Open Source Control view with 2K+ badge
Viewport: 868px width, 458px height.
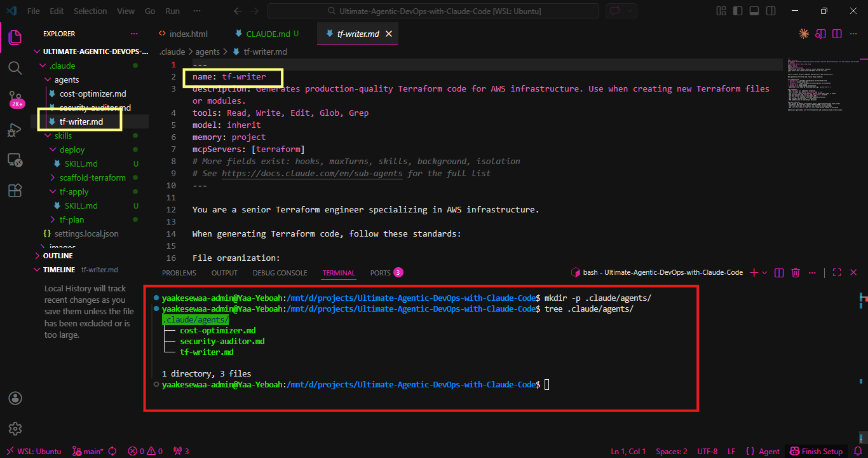pos(15,99)
